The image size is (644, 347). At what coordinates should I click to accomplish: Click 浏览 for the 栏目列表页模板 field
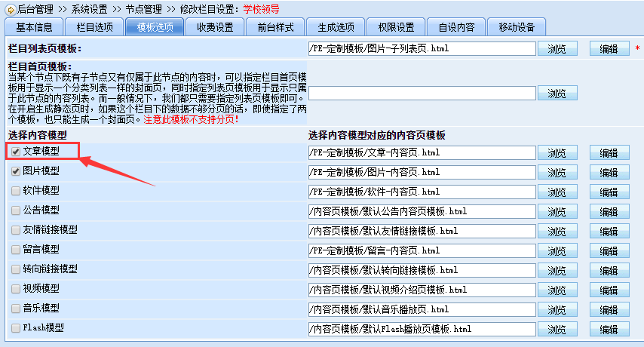pyautogui.click(x=557, y=49)
